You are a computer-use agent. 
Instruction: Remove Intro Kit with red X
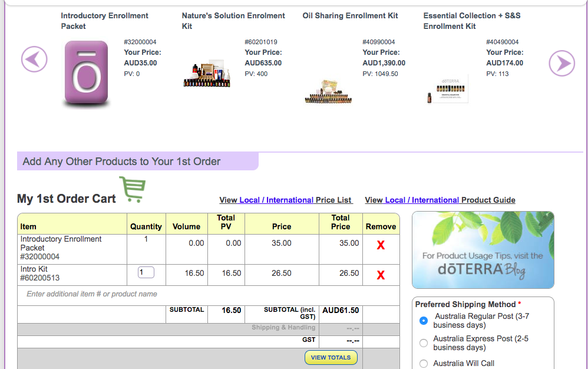pos(381,275)
